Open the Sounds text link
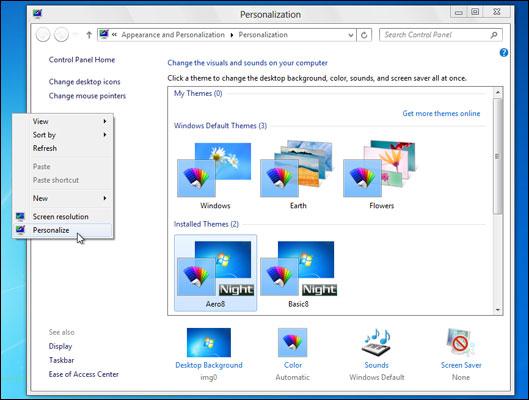The width and height of the screenshot is (529, 400). (x=377, y=365)
